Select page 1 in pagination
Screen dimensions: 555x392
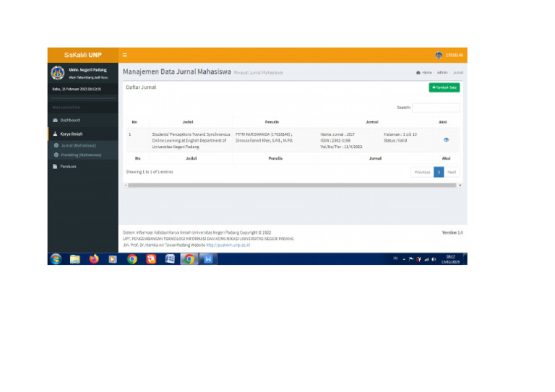point(439,172)
